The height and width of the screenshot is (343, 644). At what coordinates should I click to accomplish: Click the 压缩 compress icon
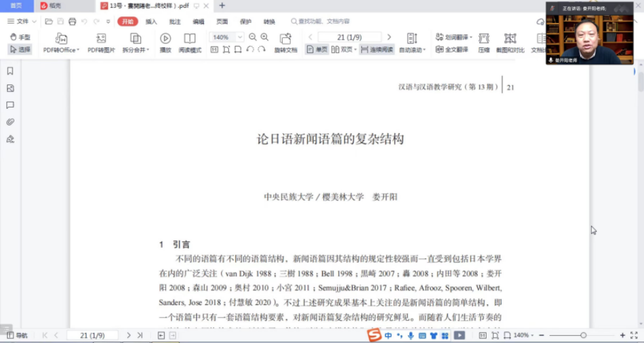(483, 39)
